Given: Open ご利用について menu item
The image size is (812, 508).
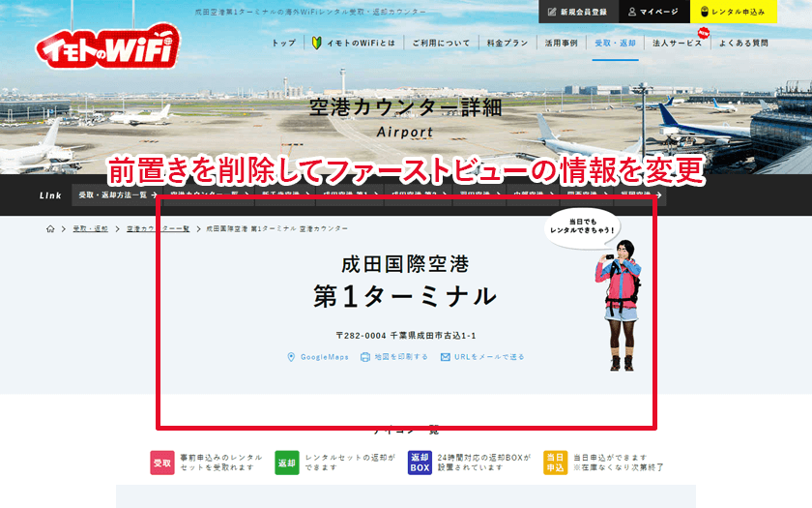Looking at the screenshot, I should 441,43.
